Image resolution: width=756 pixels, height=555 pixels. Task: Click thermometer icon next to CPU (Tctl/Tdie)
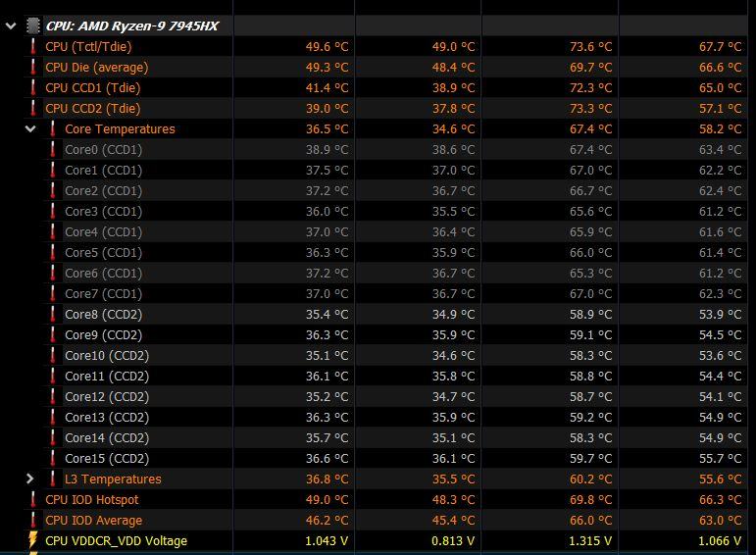click(32, 46)
